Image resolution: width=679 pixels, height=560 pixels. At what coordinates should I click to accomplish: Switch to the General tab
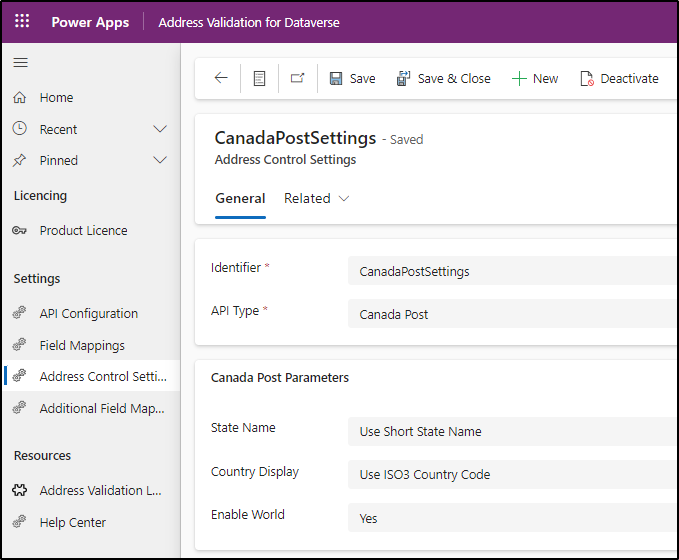240,198
